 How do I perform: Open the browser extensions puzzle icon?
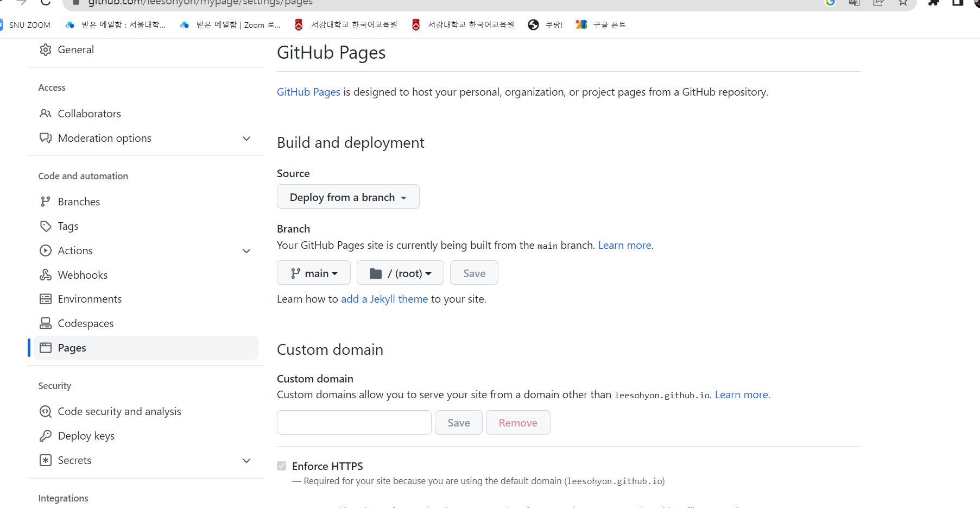point(934,2)
